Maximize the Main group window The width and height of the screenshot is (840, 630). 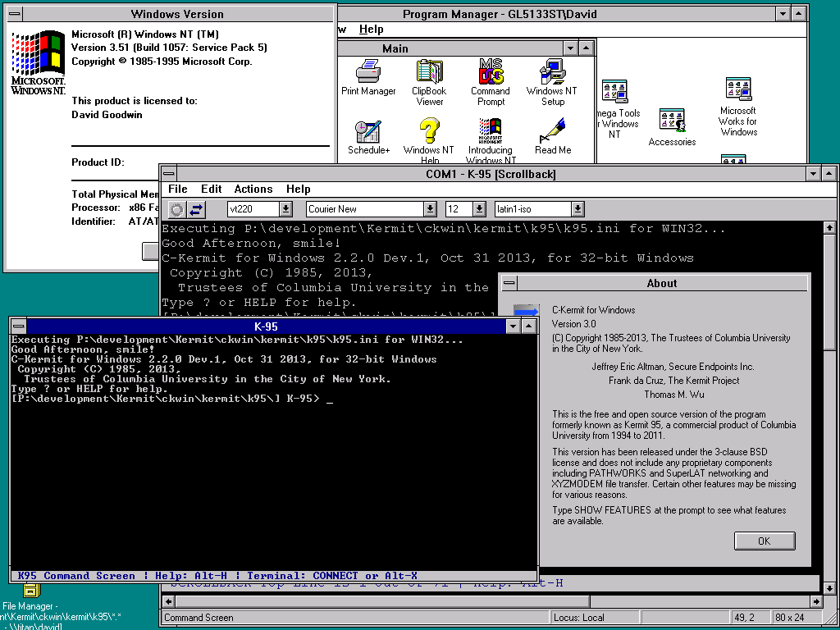(x=586, y=48)
